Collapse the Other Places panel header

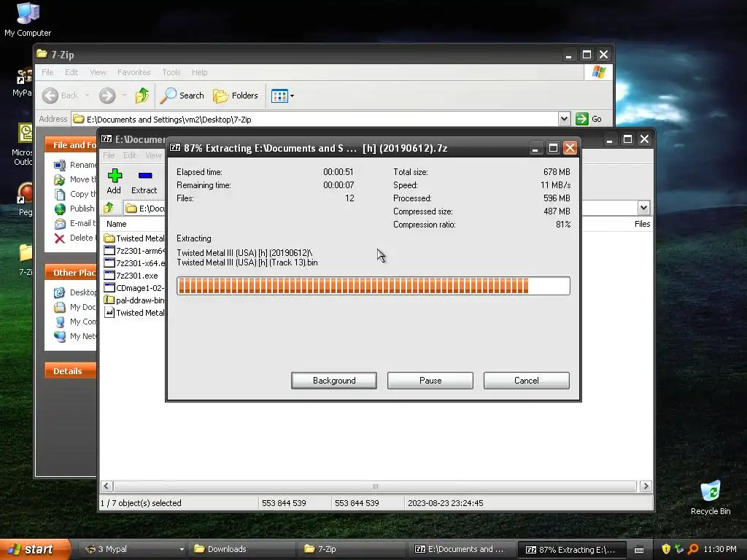coord(71,273)
